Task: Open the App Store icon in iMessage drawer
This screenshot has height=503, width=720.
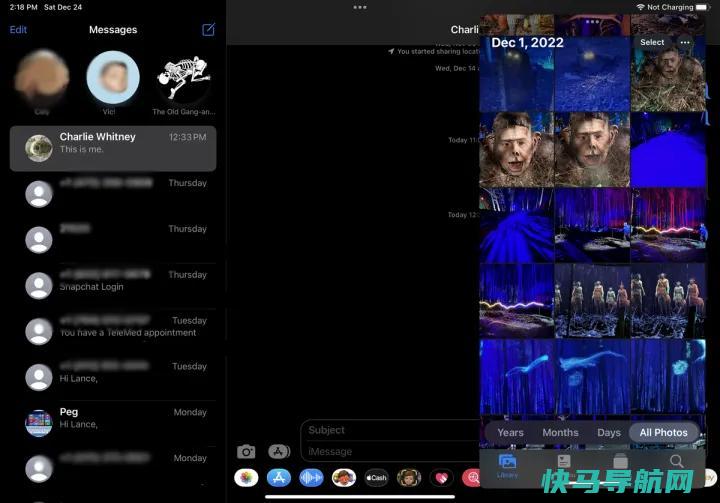Action: coord(279,478)
